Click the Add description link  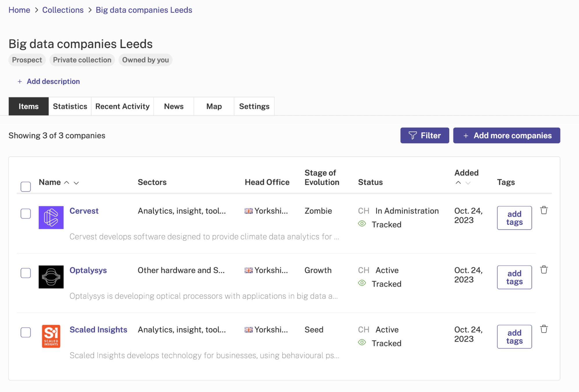pos(53,81)
